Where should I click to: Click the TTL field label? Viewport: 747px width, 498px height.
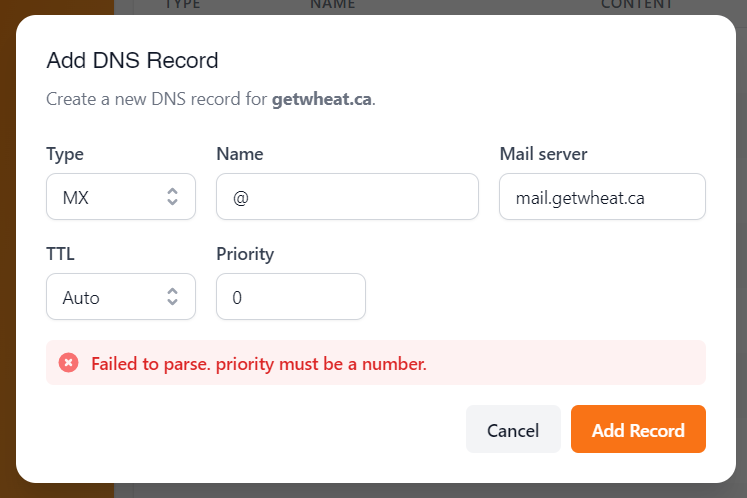(61, 254)
